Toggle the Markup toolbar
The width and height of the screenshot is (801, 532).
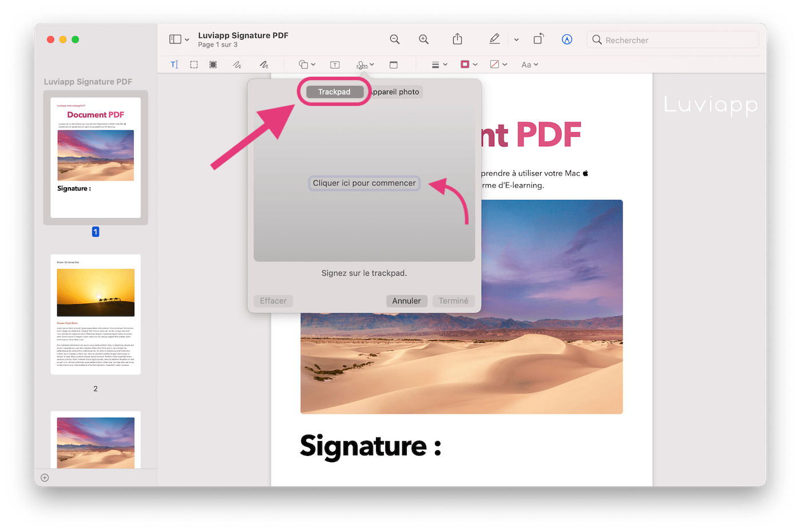pyautogui.click(x=567, y=39)
